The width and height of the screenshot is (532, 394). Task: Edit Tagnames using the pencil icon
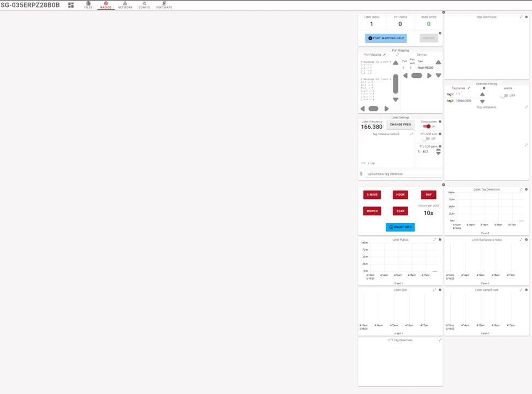pyautogui.click(x=469, y=88)
